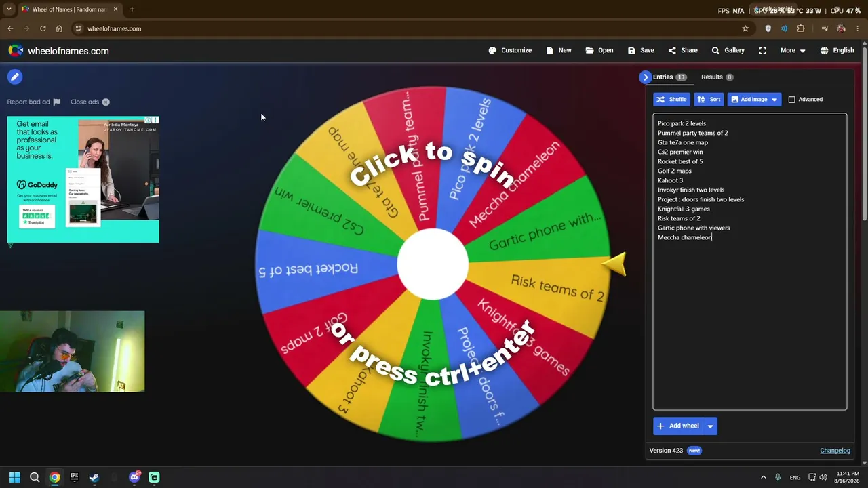Click the 'Project : doors finish two levels' entry
The width and height of the screenshot is (868, 488).
[x=701, y=199]
